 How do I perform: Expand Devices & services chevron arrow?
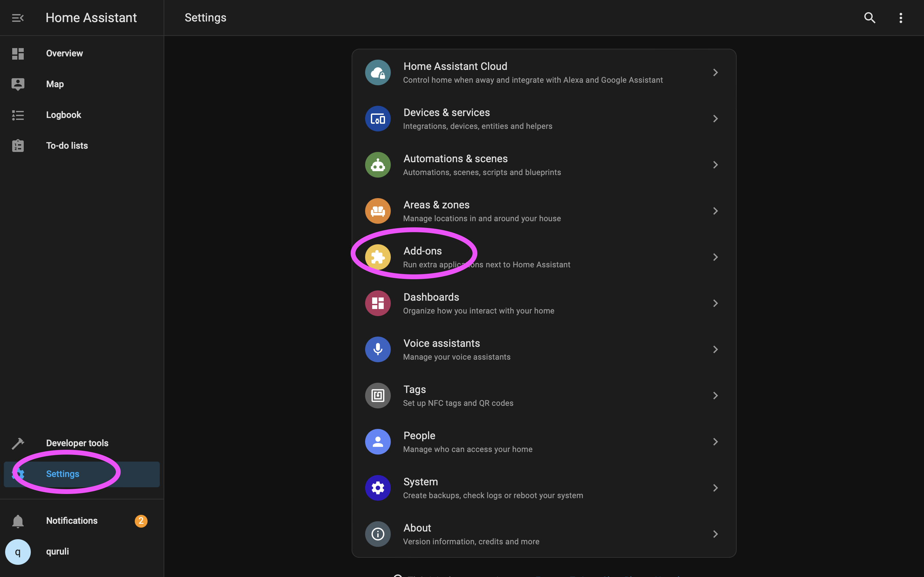click(x=715, y=119)
